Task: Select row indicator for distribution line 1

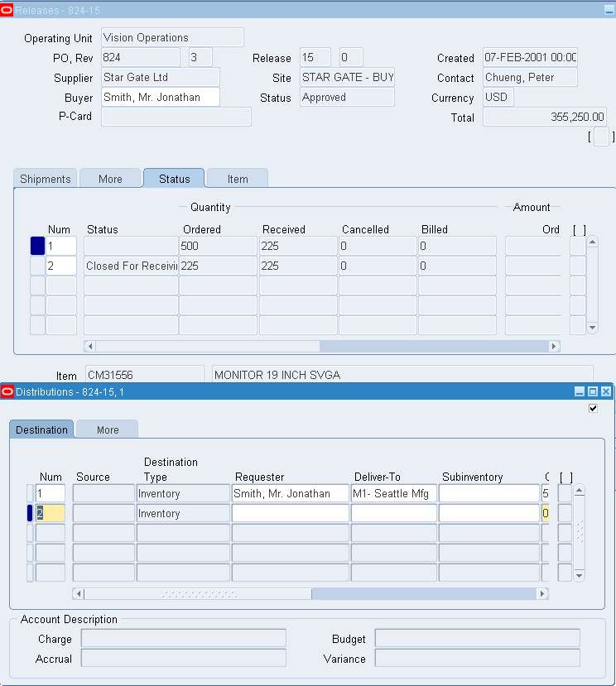Action: (31, 494)
